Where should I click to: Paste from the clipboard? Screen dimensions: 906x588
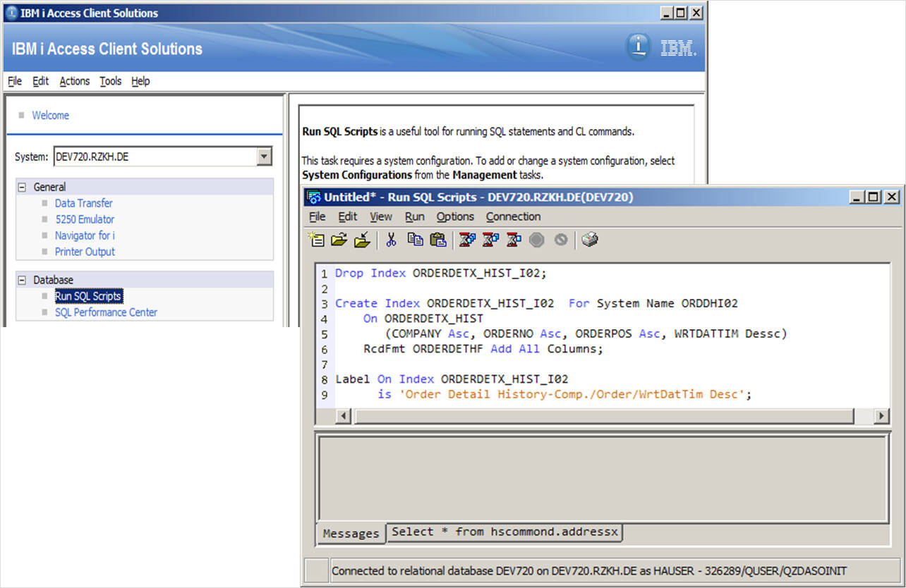pyautogui.click(x=438, y=240)
